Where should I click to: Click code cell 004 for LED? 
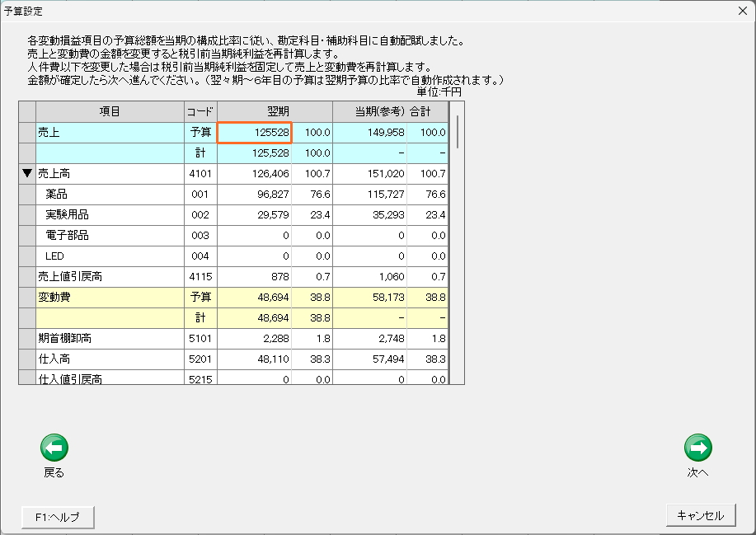click(x=200, y=256)
